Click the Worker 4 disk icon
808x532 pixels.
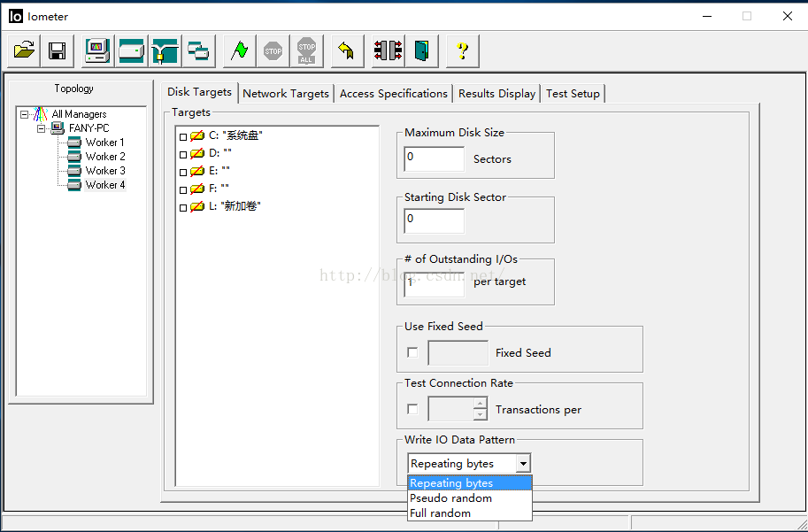74,185
